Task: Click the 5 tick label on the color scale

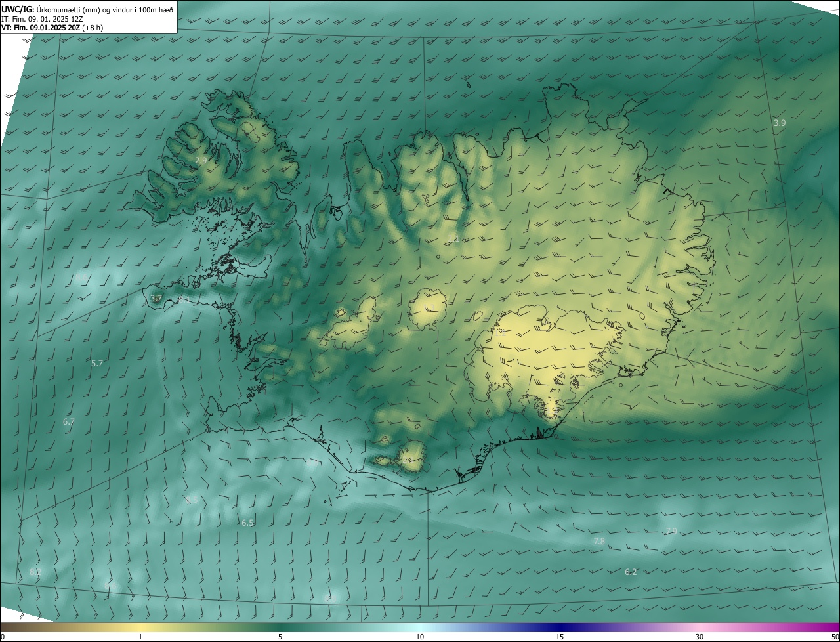Action: click(x=280, y=637)
